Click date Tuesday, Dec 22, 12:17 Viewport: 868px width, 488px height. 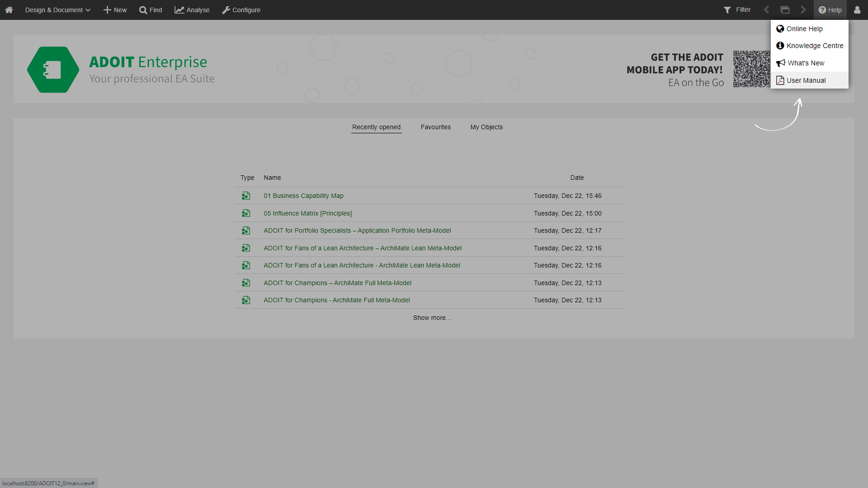567,231
